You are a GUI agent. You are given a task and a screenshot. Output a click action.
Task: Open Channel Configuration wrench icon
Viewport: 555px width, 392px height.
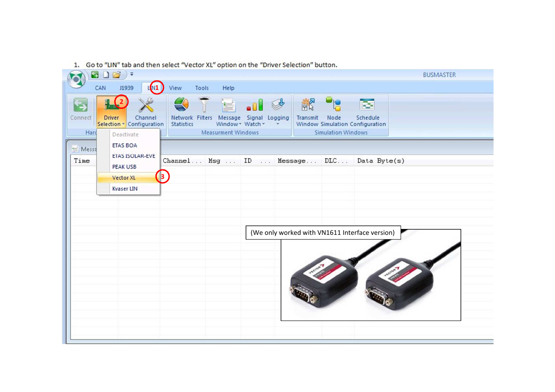pyautogui.click(x=146, y=105)
